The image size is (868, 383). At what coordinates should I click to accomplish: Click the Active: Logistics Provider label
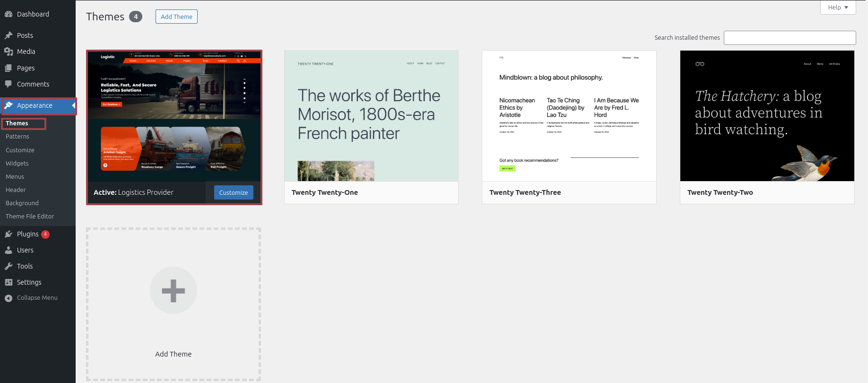click(x=133, y=192)
